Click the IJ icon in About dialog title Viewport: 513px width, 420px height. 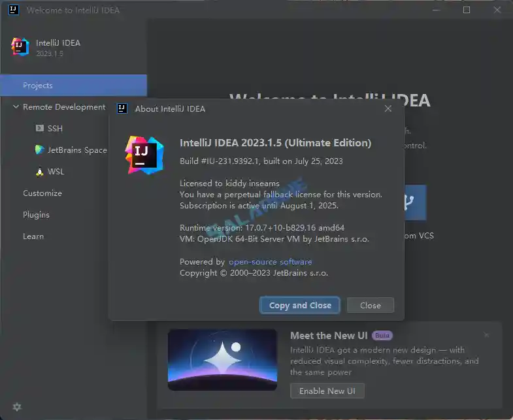coord(122,108)
